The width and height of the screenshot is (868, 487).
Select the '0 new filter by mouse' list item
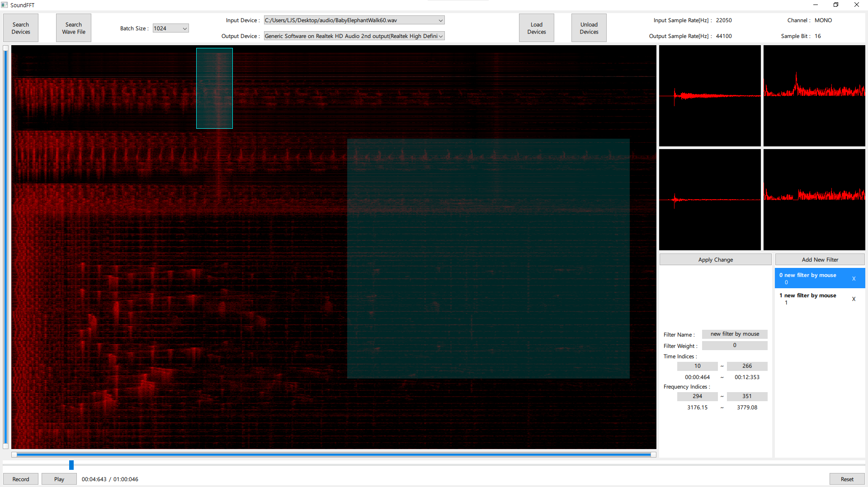[820, 278]
